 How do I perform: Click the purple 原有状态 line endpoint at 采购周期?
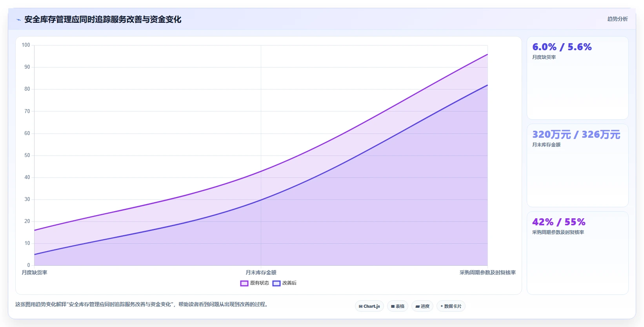pos(488,54)
